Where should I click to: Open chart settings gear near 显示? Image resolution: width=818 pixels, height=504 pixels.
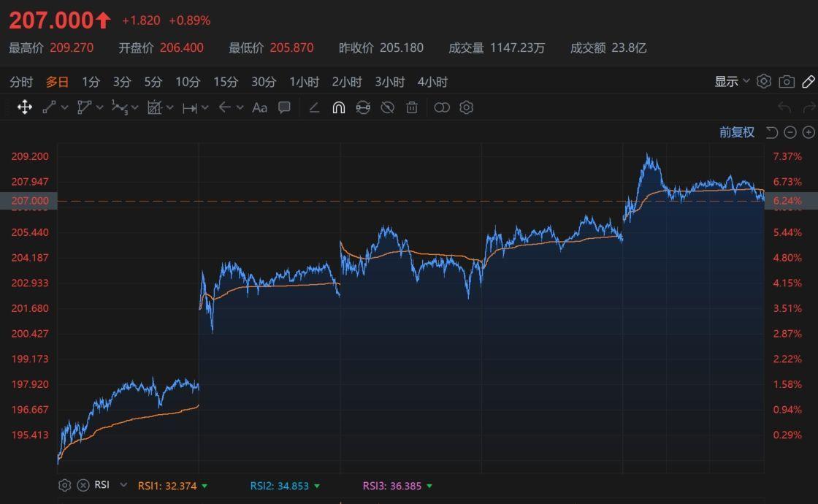point(764,81)
